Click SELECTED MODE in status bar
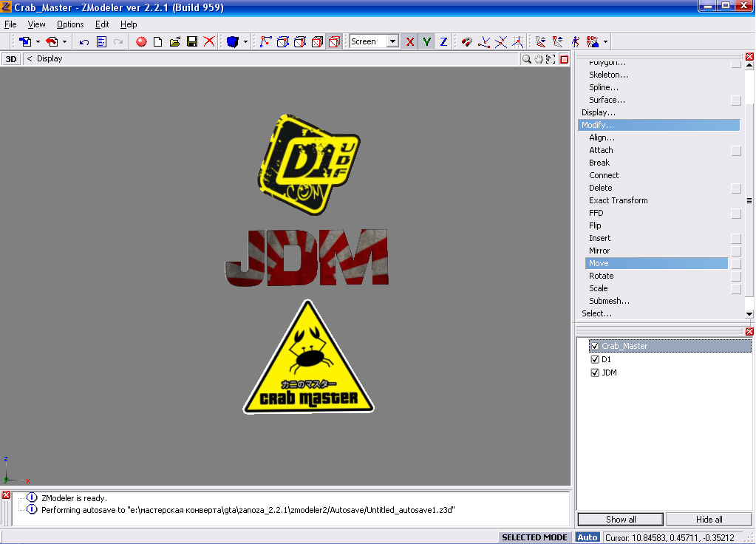 coord(534,537)
